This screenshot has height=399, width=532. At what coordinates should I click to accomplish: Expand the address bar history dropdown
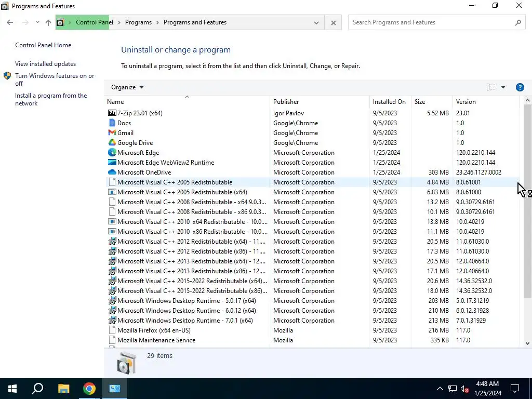click(316, 23)
